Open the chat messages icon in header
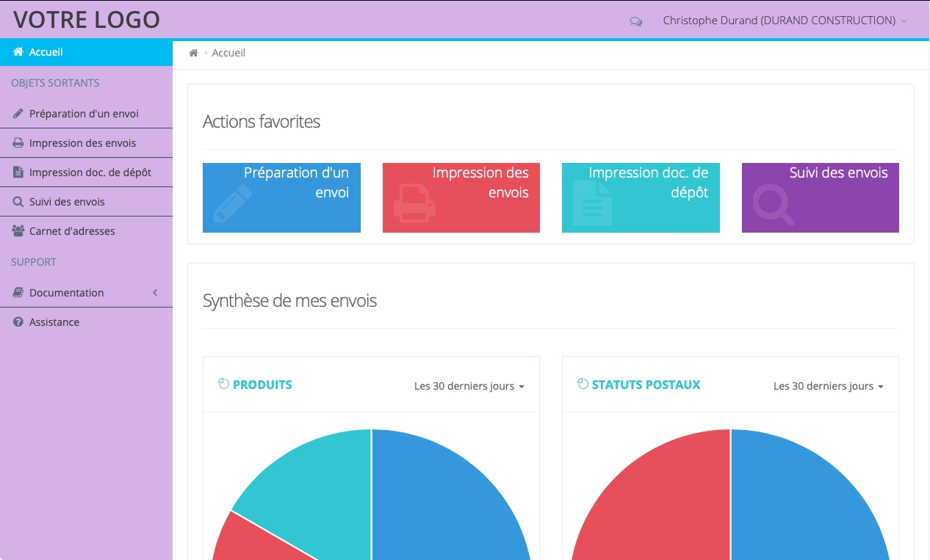Screen dimensions: 930x560 636,21
